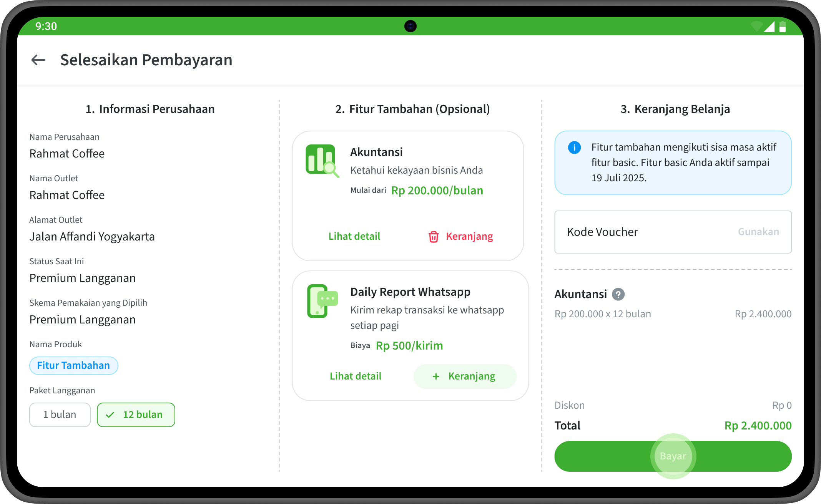Click the Akuntansi cart item title

[x=580, y=294]
